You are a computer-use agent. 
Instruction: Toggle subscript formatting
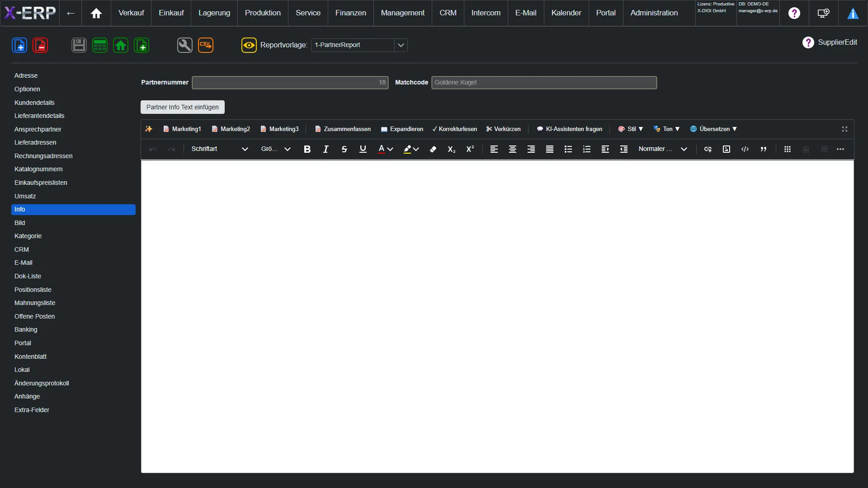pyautogui.click(x=452, y=149)
